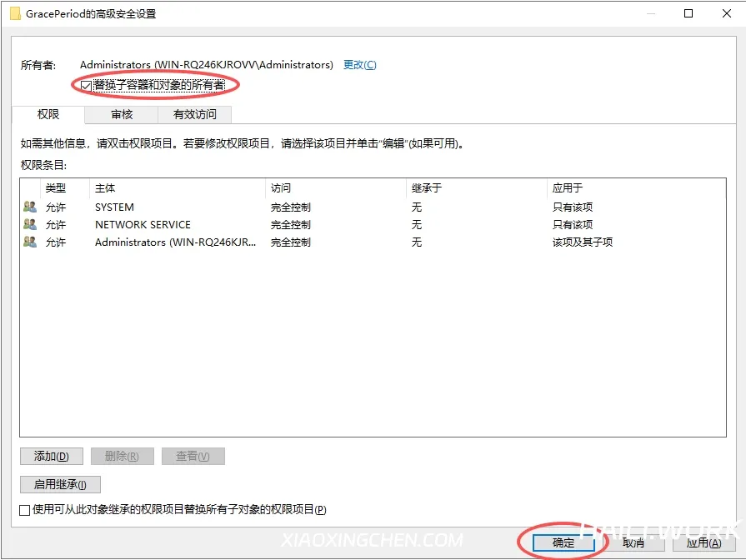This screenshot has height=560, width=746.
Task: Click 取消 to cancel changes
Action: click(x=633, y=542)
